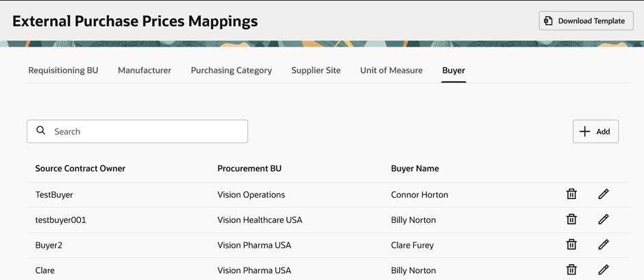Viewport: 644px width, 280px height.
Task: Select the Purchasing Category tab
Action: pyautogui.click(x=231, y=70)
